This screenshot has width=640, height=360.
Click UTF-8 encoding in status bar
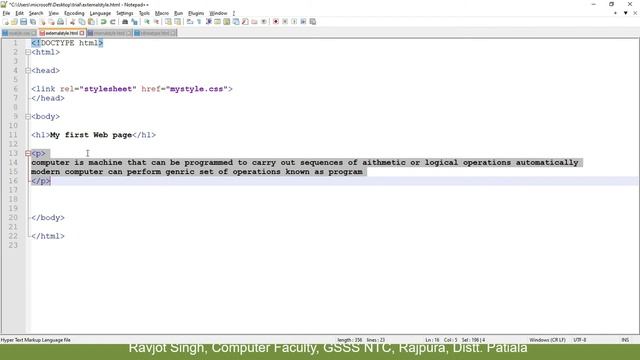click(x=580, y=340)
